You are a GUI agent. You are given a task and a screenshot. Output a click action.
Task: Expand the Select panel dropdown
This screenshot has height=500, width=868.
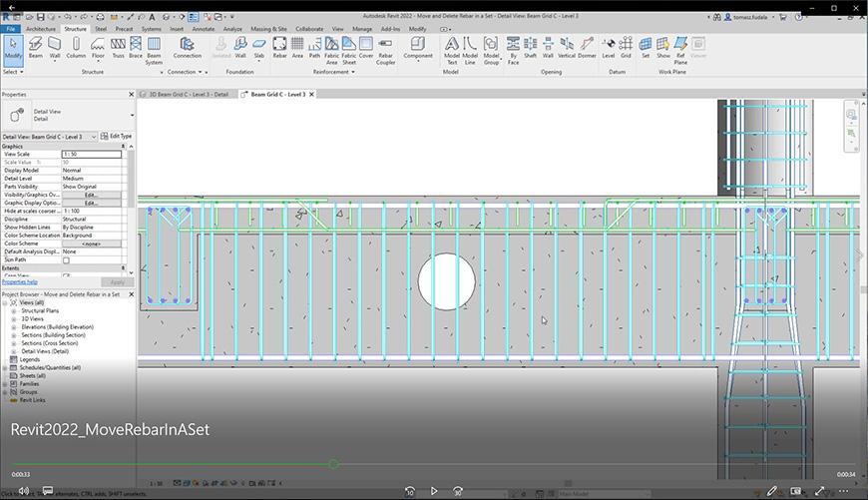tap(13, 72)
